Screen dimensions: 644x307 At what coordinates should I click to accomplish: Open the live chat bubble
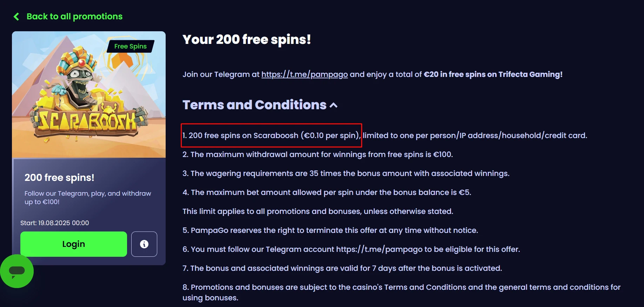(17, 271)
